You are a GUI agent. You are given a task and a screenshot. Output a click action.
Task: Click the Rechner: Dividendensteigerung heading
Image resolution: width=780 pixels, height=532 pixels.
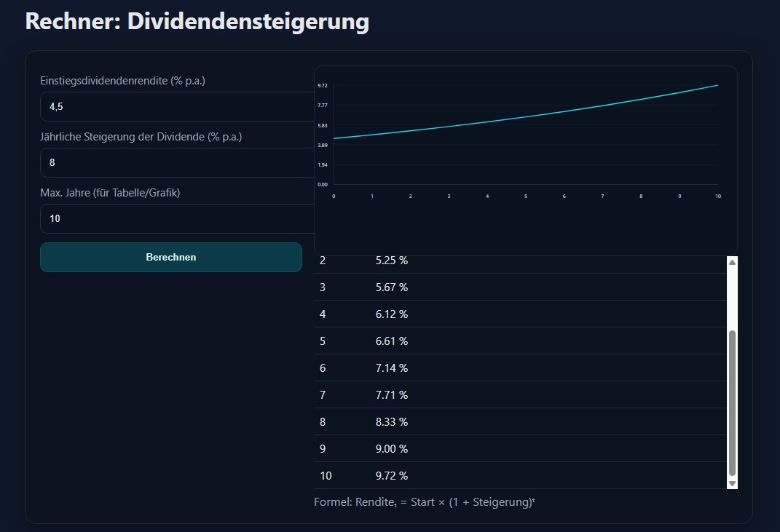(x=197, y=21)
